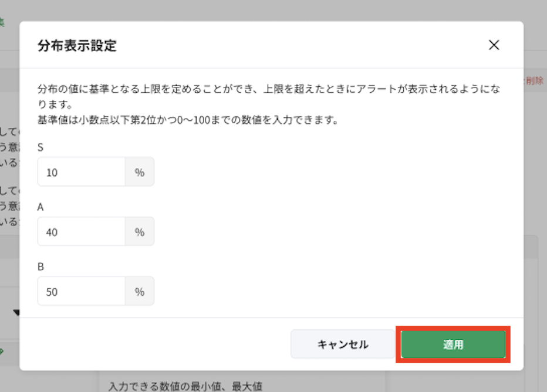
Task: Place the cursor in the S percentage box
Action: click(x=80, y=172)
